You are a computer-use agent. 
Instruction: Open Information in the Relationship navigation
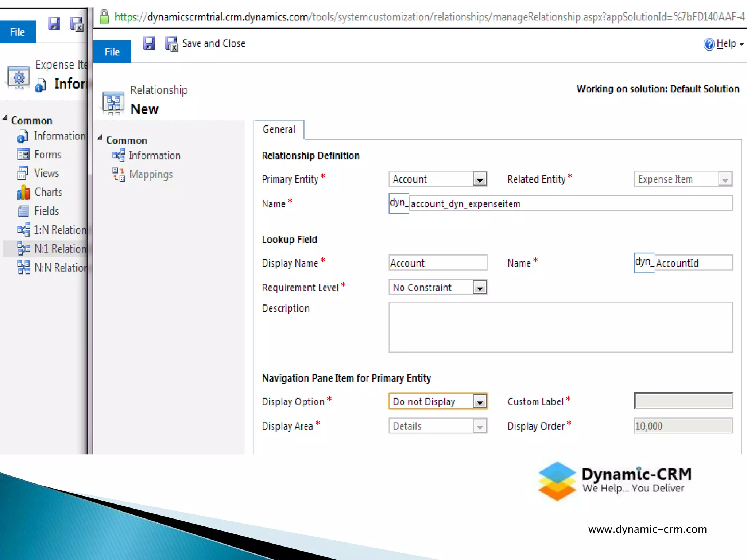(155, 156)
